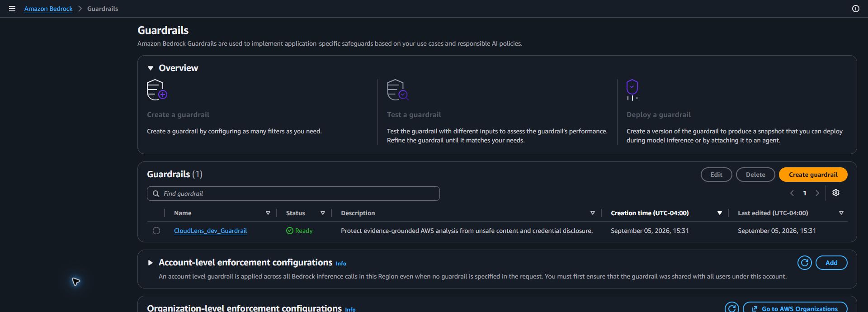
Task: Sort by Description column arrow
Action: [x=592, y=213]
